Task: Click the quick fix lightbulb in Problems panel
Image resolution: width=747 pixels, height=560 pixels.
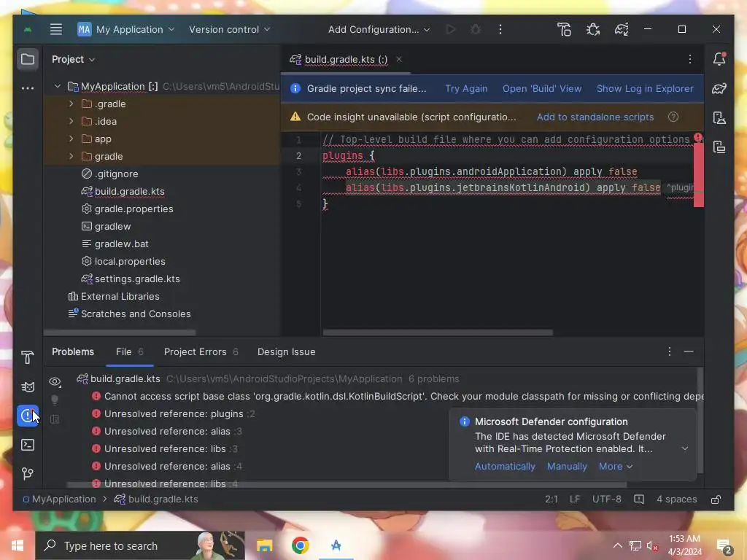Action: coord(55,400)
